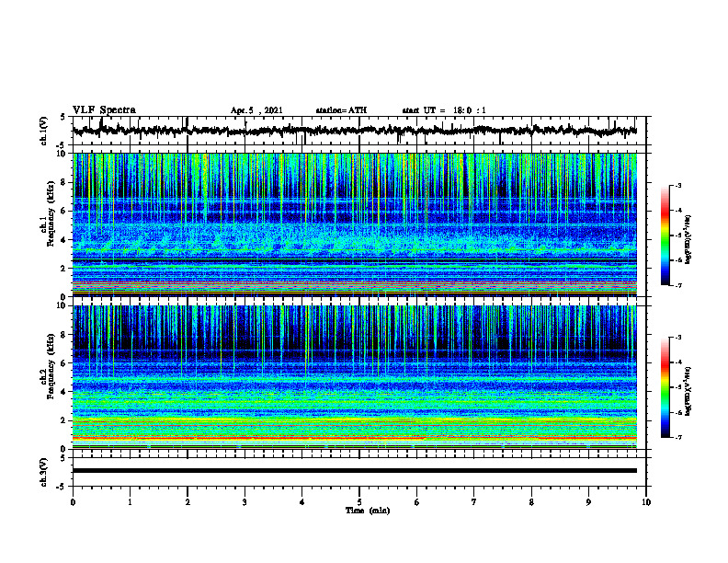Click time-axis tick label "7"
The width and height of the screenshot is (728, 563).
pos(474,502)
